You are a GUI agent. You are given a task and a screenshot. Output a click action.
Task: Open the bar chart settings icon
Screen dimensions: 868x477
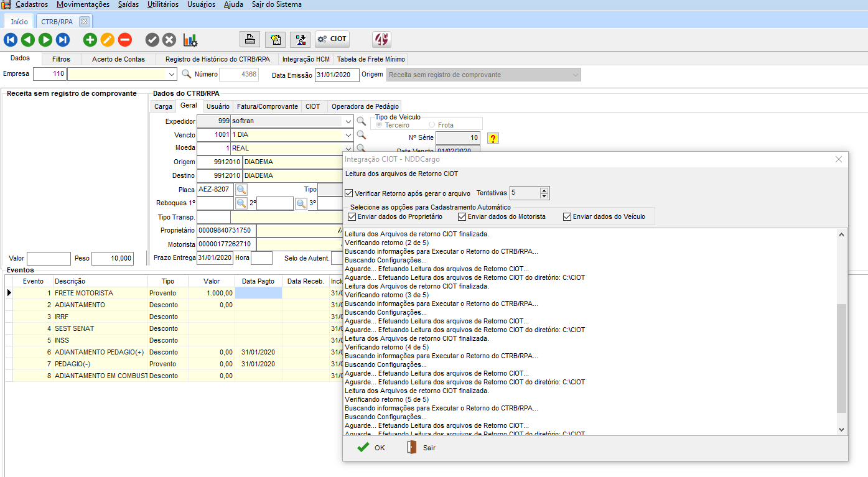point(190,40)
